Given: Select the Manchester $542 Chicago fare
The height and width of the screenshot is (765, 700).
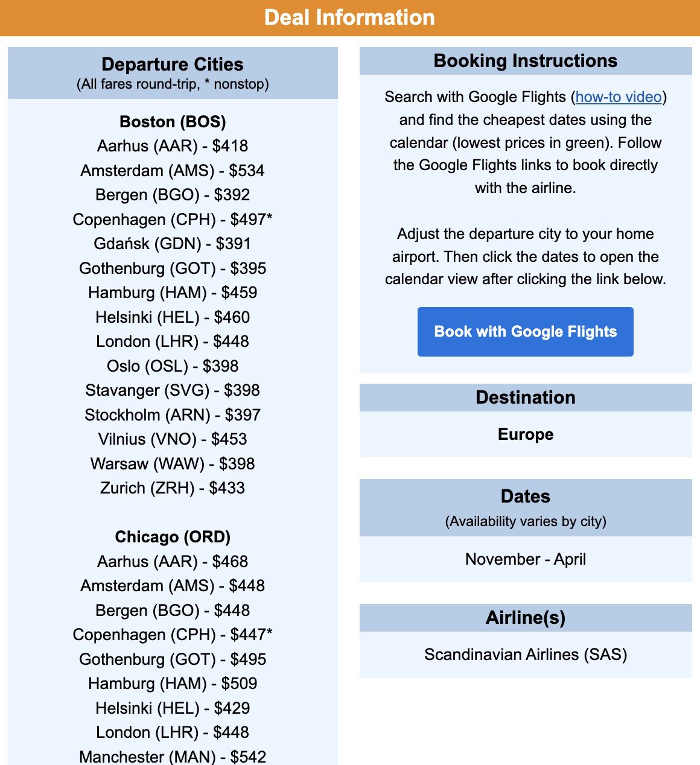Looking at the screenshot, I should [173, 757].
